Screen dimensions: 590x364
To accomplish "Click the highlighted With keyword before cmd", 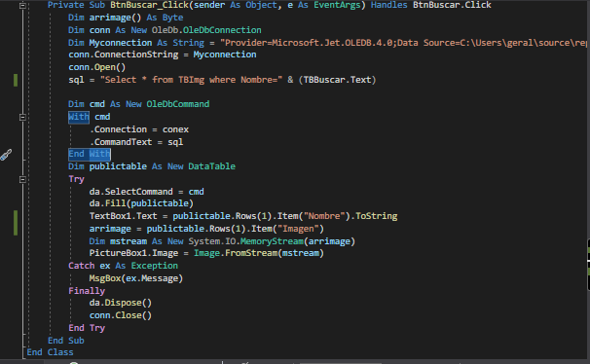I will pos(79,117).
